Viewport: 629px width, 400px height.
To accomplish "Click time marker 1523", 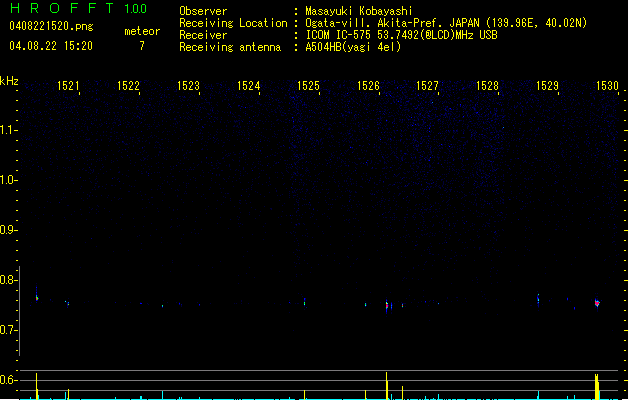I will pos(188,86).
